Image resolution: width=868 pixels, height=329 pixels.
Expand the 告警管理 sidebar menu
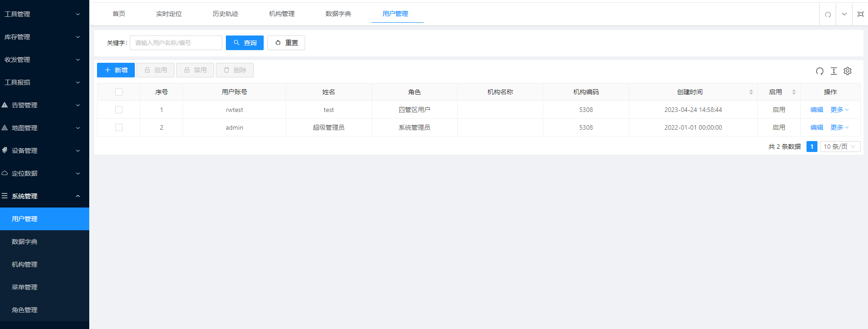click(x=45, y=105)
